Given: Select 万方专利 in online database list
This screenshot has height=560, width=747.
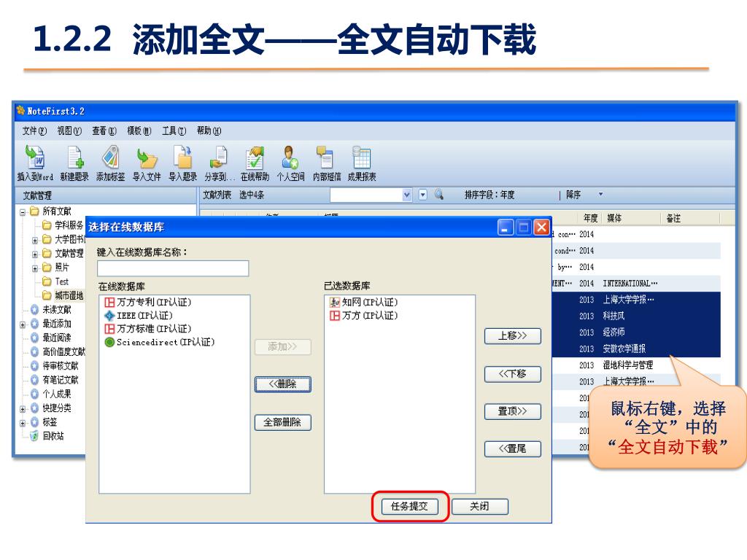Looking at the screenshot, I should (147, 302).
